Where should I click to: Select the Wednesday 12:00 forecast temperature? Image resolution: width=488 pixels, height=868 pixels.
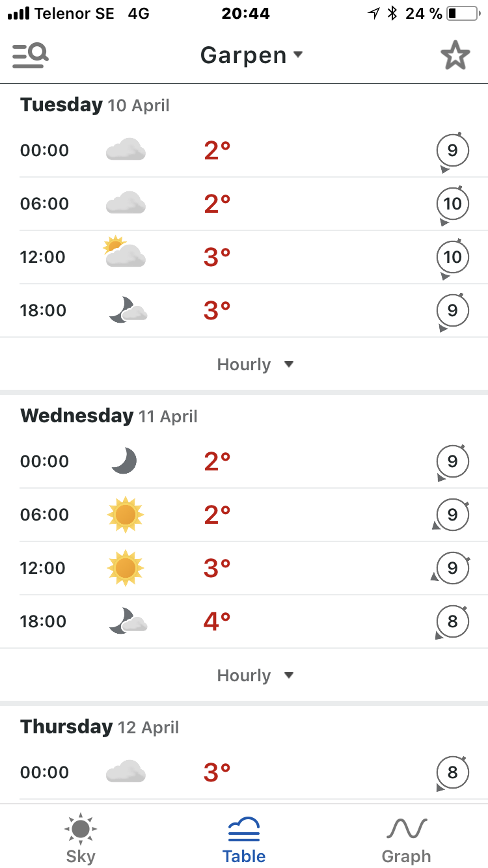pos(217,568)
